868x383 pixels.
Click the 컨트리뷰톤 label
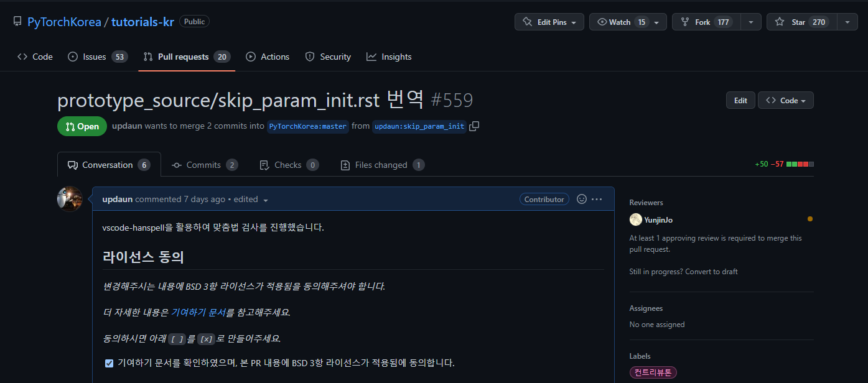tap(653, 373)
